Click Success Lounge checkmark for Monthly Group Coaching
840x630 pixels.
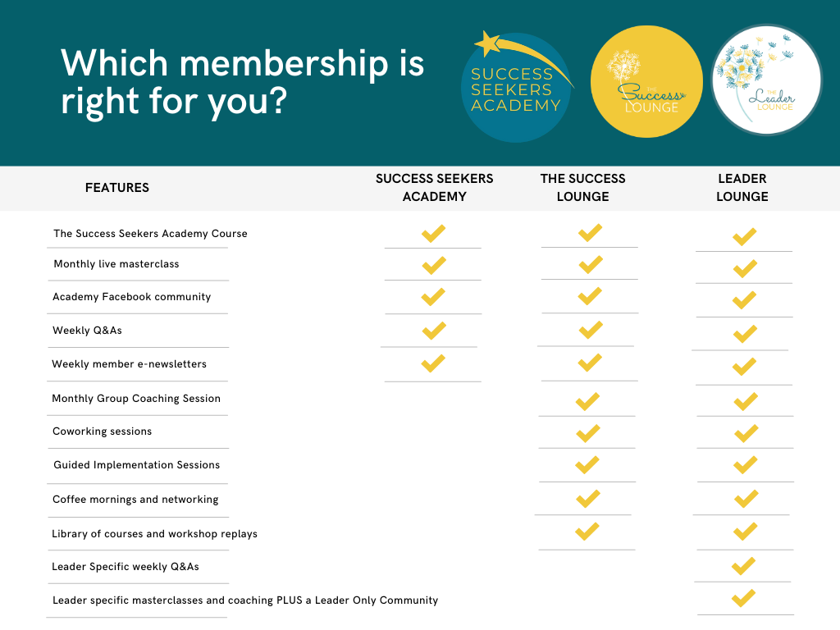pos(587,401)
